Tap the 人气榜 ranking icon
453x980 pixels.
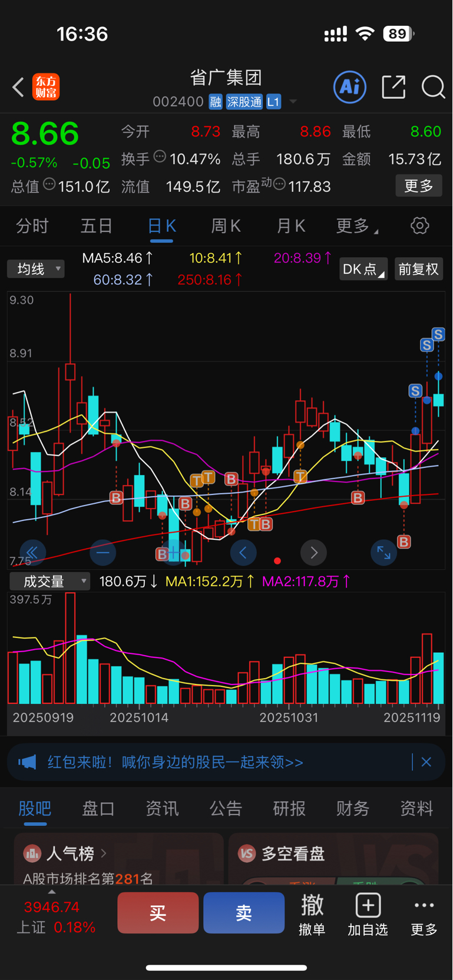click(32, 853)
